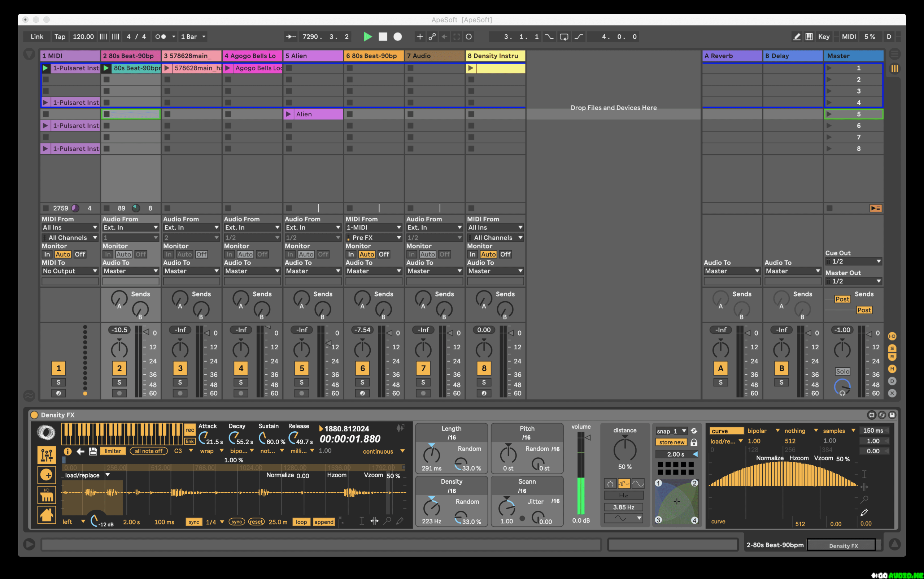Click the draw mode pencil icon
924x579 pixels.
[797, 37]
